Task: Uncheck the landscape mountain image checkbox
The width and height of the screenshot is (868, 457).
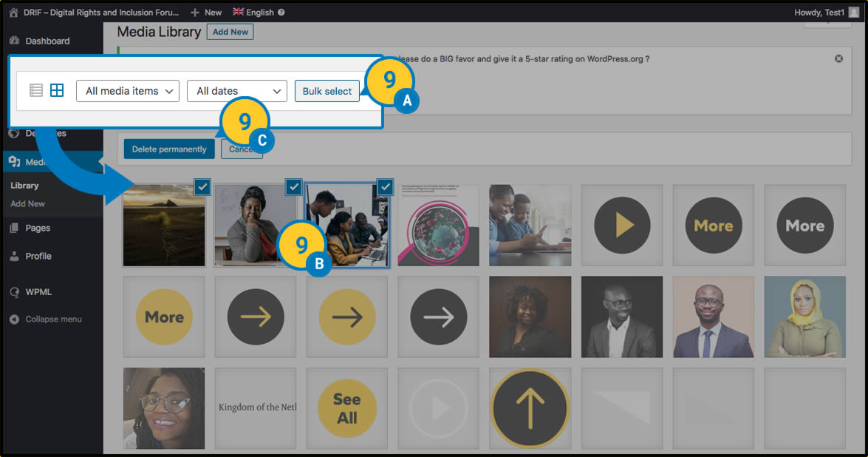Action: [x=202, y=187]
